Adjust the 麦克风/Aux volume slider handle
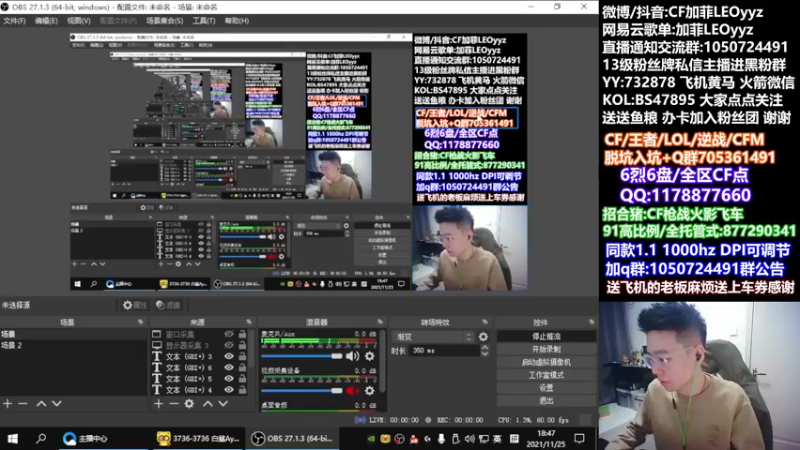Image resolution: width=800 pixels, height=450 pixels. coord(336,356)
